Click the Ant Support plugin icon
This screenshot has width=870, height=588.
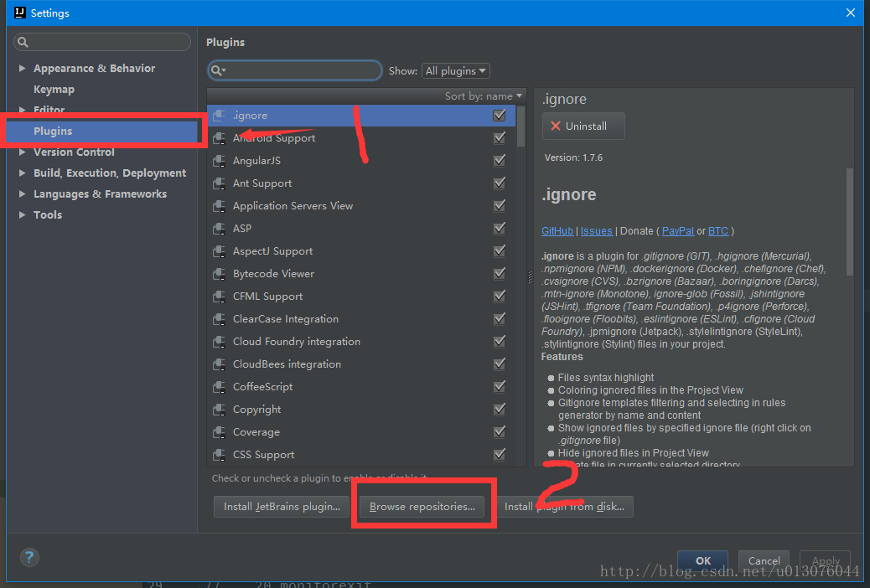tap(219, 183)
